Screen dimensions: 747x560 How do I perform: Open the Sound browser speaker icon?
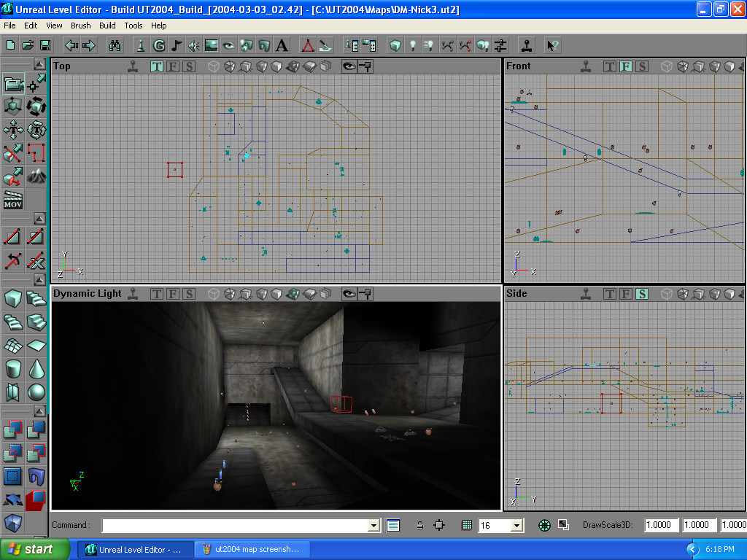(193, 46)
